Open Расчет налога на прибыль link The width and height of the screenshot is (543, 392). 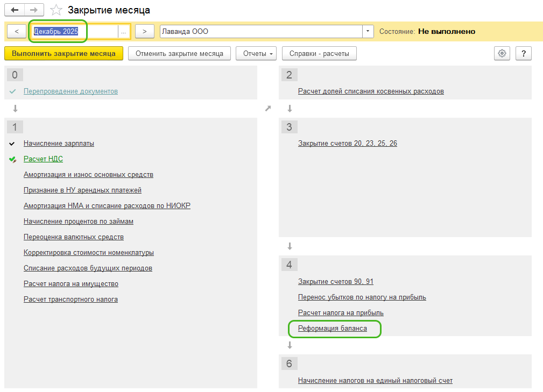341,313
